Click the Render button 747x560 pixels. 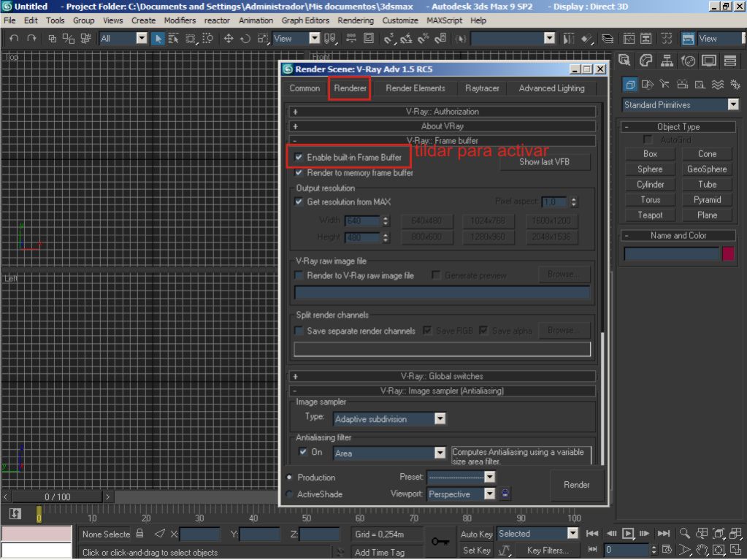pyautogui.click(x=576, y=485)
